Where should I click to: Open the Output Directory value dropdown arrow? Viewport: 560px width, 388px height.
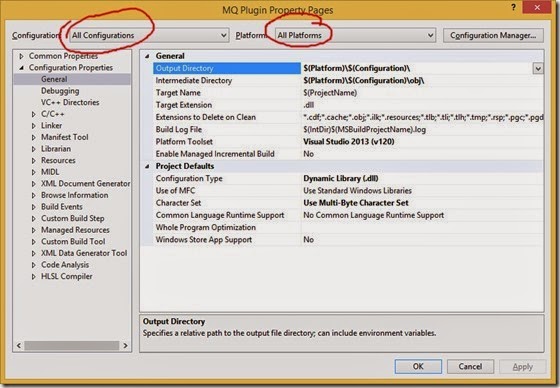coord(538,68)
